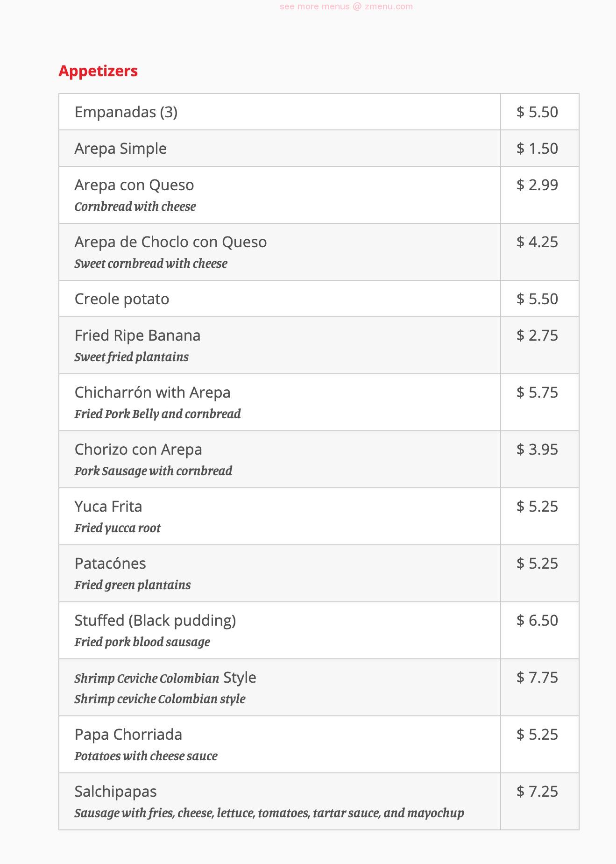Image resolution: width=616 pixels, height=864 pixels.
Task: Select the Appetizers section heading
Action: pos(98,71)
